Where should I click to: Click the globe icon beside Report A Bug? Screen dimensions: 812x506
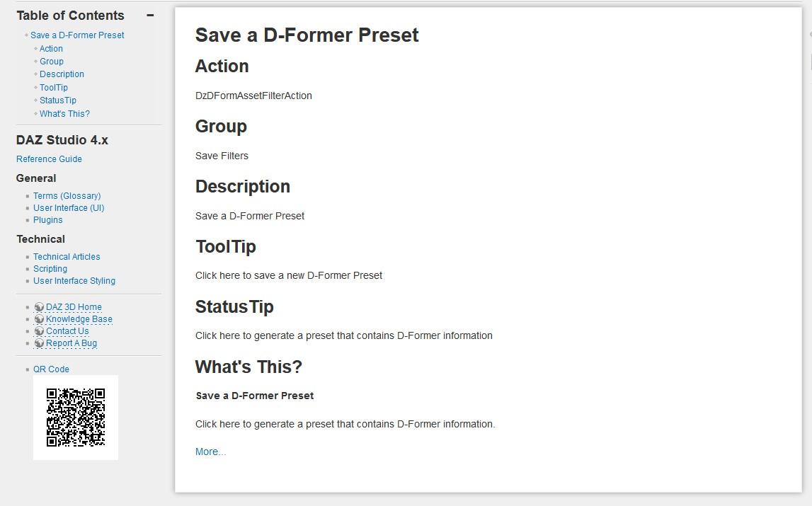pyautogui.click(x=40, y=343)
